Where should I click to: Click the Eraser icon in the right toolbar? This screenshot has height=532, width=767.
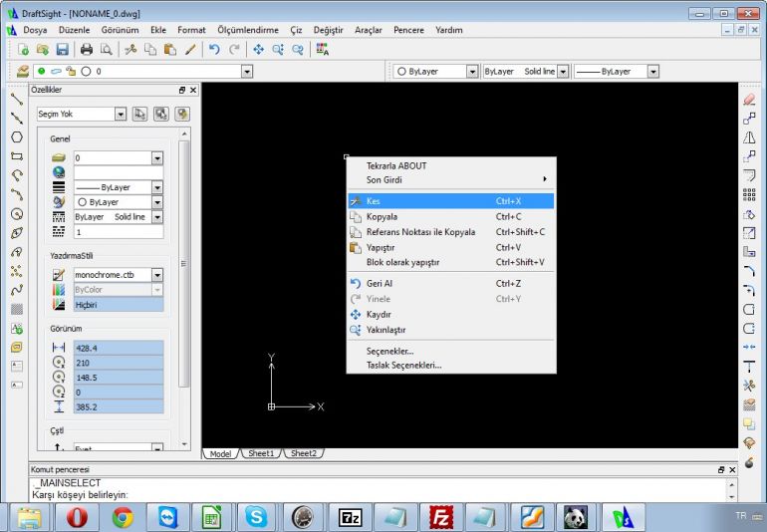click(x=749, y=100)
